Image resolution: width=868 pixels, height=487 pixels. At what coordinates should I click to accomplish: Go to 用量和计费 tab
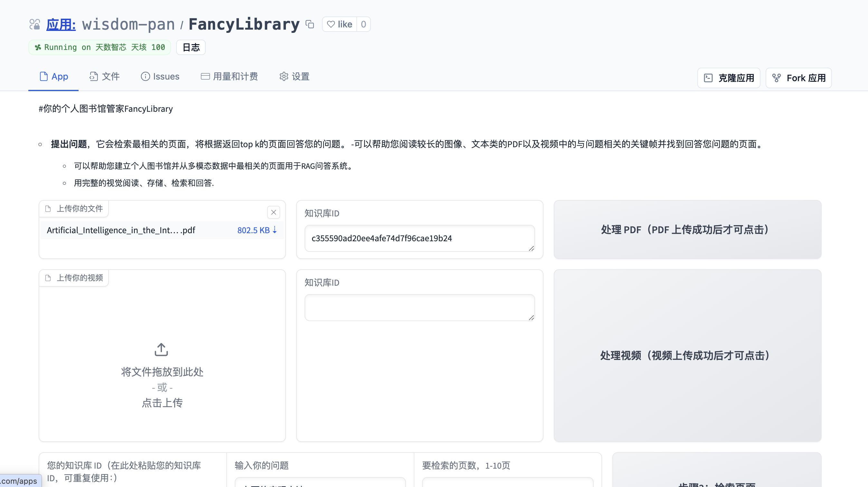click(229, 77)
